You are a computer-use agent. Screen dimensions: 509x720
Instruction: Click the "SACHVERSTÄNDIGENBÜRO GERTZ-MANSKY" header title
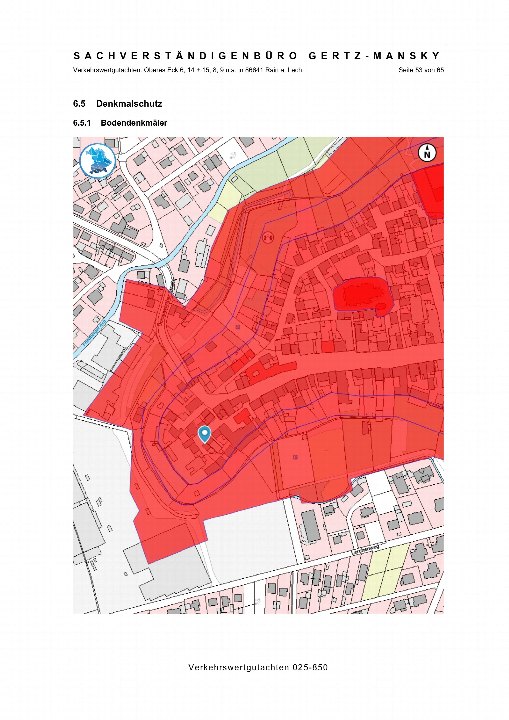click(257, 56)
